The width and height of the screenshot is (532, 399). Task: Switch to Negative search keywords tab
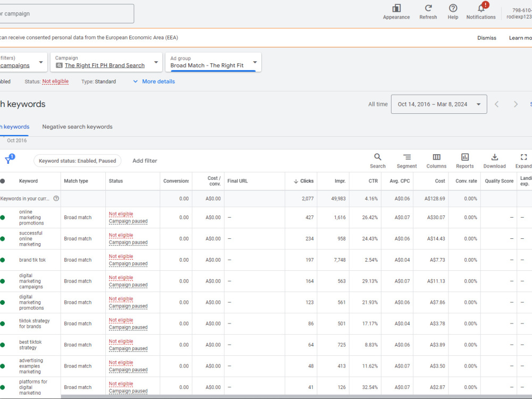[77, 127]
